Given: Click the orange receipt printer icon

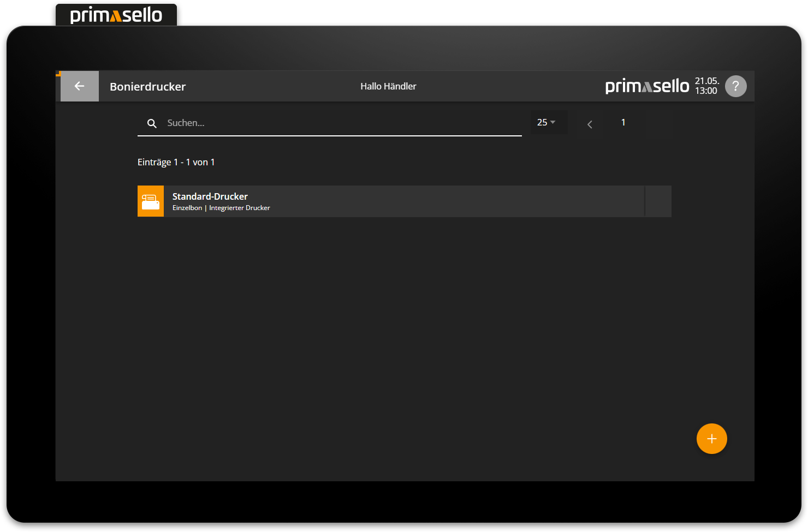Looking at the screenshot, I should point(151,201).
